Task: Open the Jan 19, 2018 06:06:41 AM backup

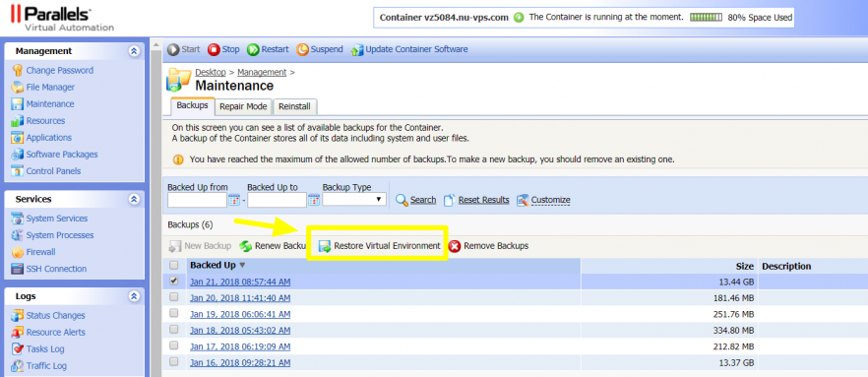Action: 240,314
